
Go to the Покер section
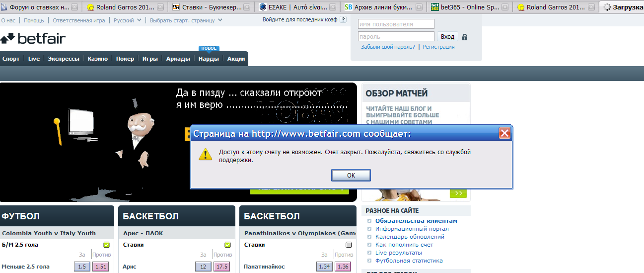click(x=125, y=59)
